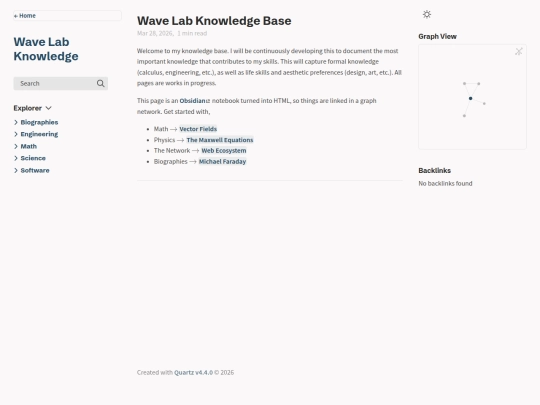This screenshot has height=405, width=540.
Task: Open the Software folder label
Action: click(x=35, y=170)
